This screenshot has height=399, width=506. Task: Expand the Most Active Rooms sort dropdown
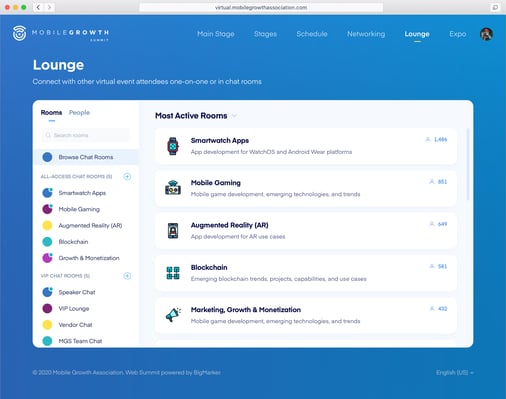tap(235, 116)
